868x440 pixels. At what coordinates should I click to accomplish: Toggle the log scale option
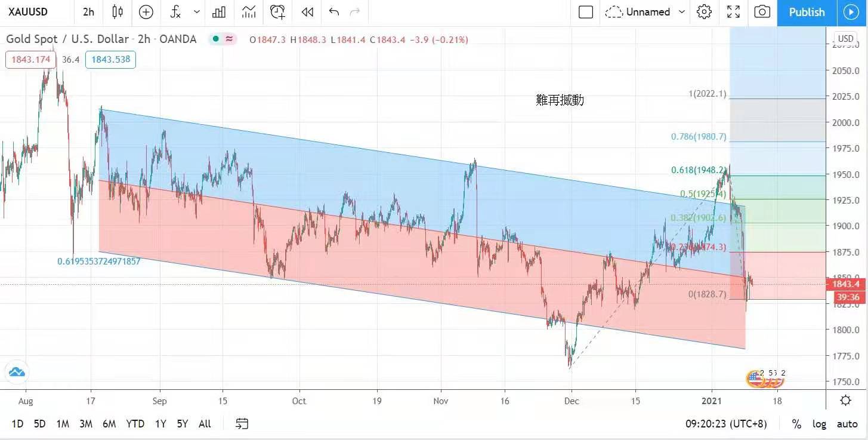[x=819, y=424]
